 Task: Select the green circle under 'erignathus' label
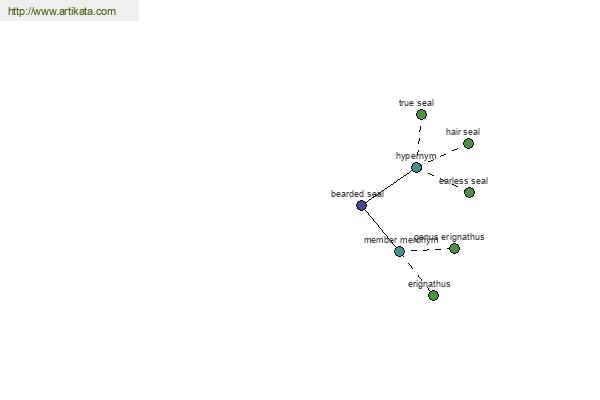tap(433, 295)
